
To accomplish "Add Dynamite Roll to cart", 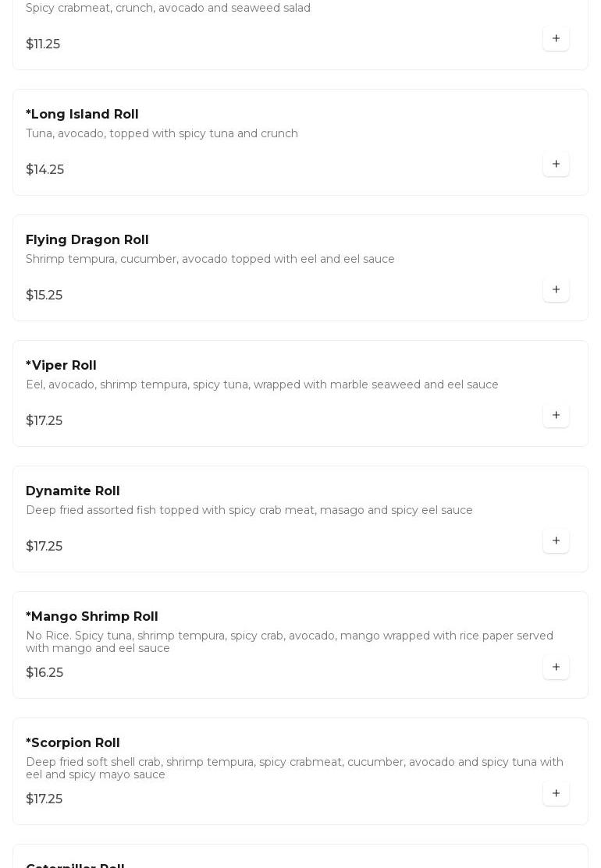I will coord(556,540).
